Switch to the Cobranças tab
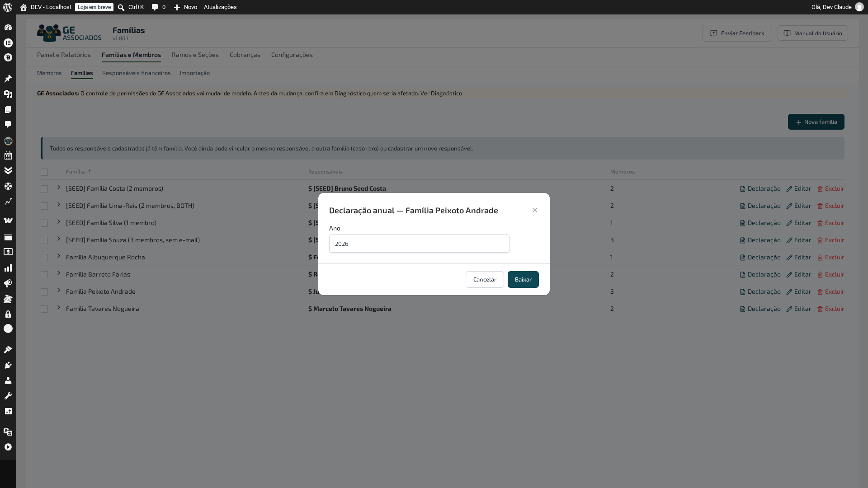The height and width of the screenshot is (488, 868). pos(245,55)
